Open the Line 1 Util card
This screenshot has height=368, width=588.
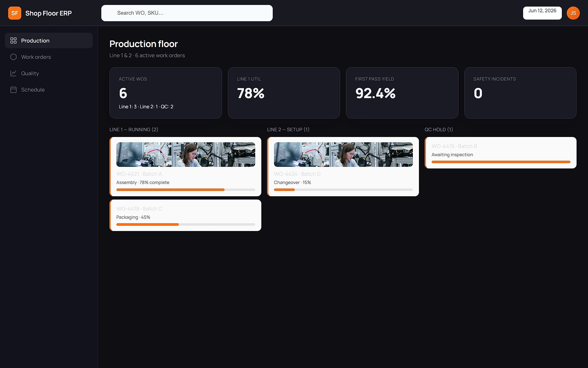pyautogui.click(x=284, y=93)
